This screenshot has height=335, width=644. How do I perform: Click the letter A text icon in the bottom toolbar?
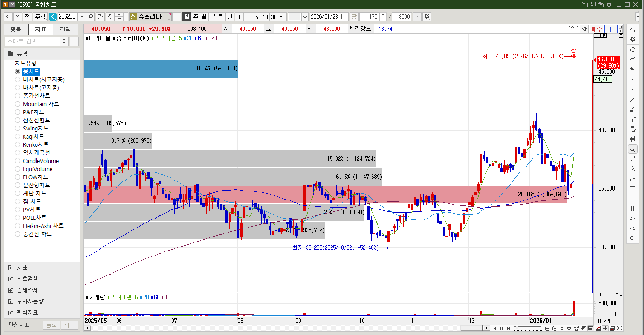[562, 328]
